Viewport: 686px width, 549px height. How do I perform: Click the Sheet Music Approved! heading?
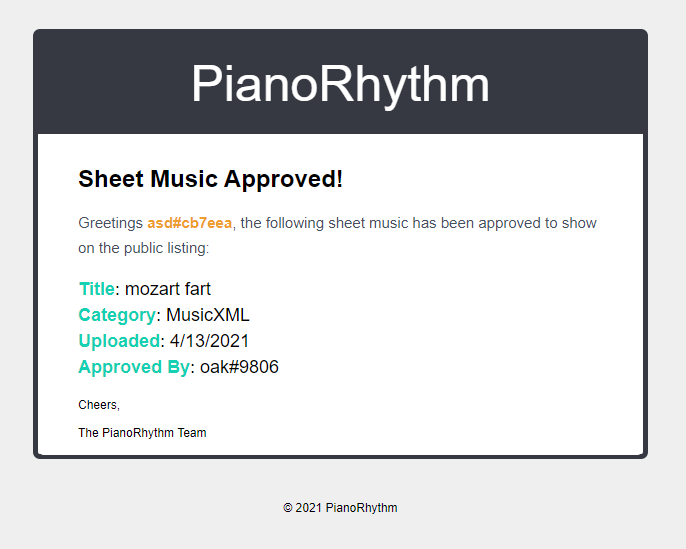(210, 179)
